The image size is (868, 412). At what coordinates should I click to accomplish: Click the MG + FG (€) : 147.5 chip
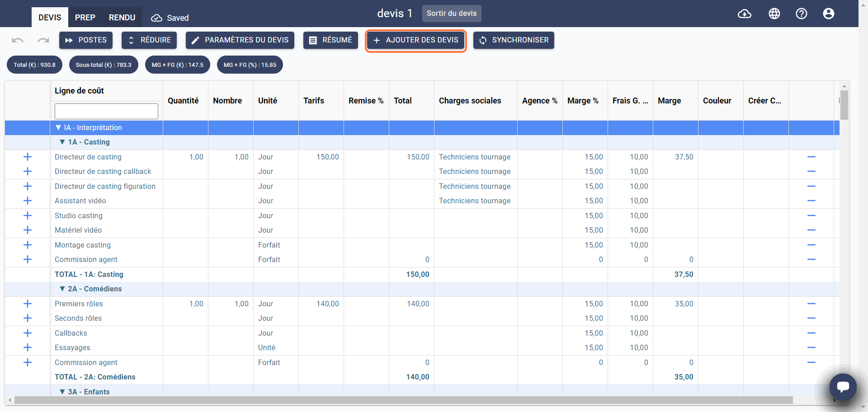click(x=178, y=65)
